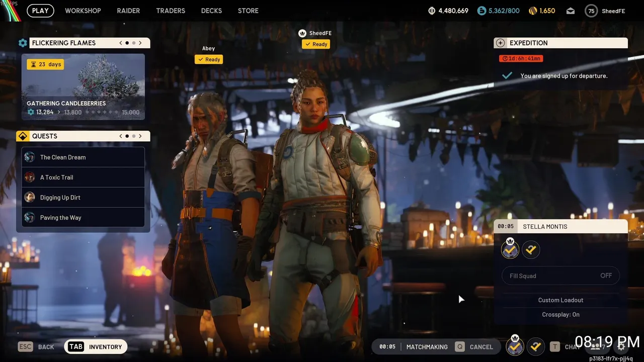
Task: Open the RAIDER tab
Action: coord(128,11)
